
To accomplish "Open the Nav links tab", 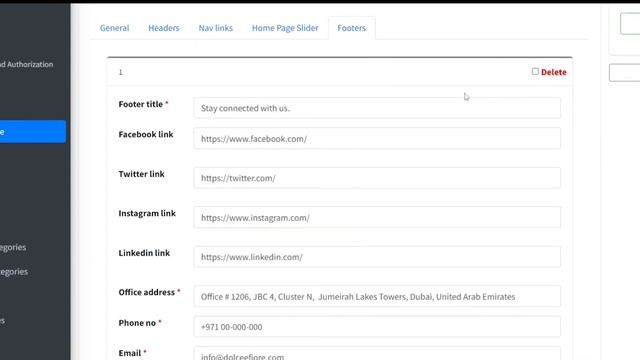I will (216, 28).
